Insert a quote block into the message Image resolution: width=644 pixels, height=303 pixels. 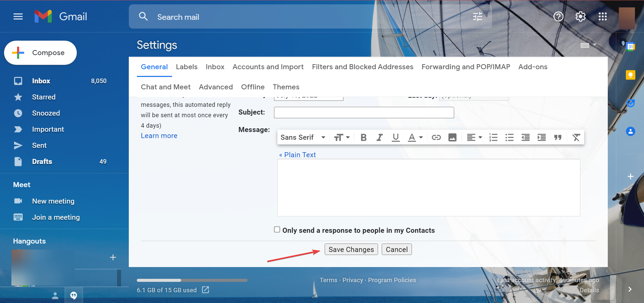pos(558,137)
